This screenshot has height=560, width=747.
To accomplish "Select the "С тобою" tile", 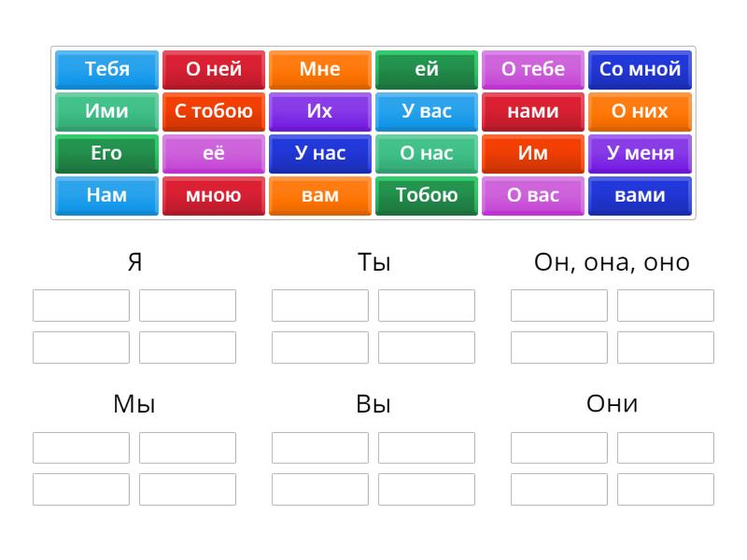I will point(214,111).
